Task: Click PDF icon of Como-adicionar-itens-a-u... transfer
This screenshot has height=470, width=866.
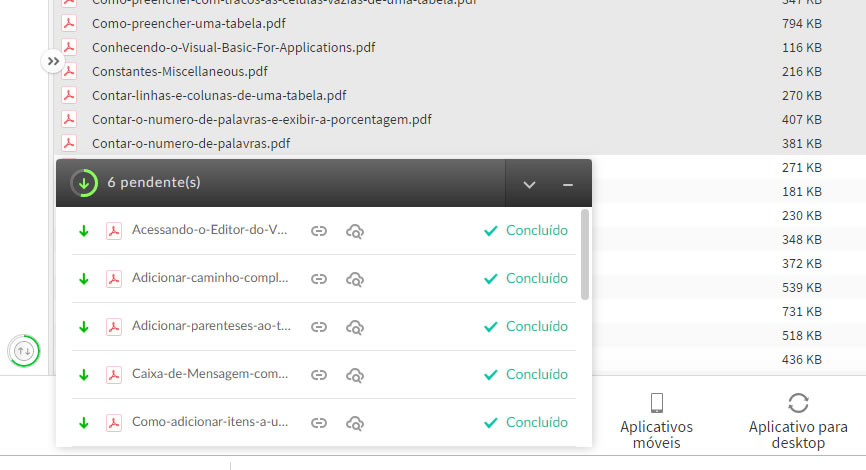Action: click(114, 423)
